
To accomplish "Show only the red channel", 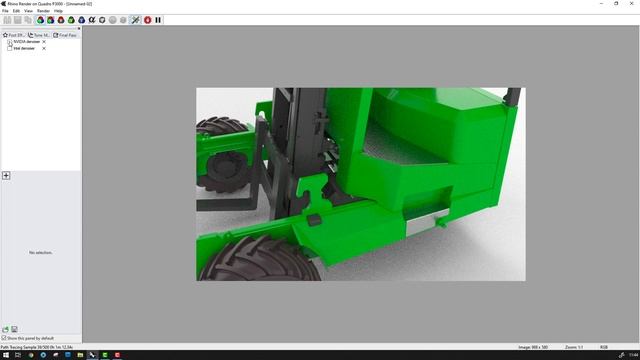I will point(61,20).
